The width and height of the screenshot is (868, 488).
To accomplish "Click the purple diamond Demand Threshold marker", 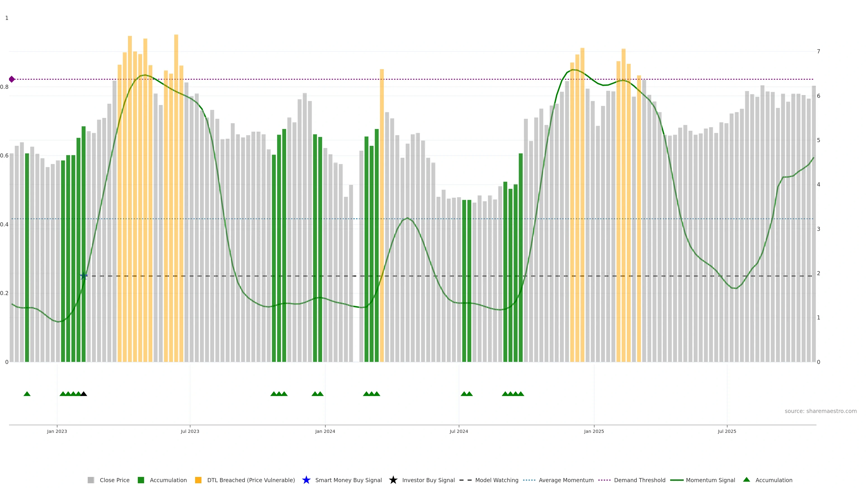I will [x=12, y=79].
